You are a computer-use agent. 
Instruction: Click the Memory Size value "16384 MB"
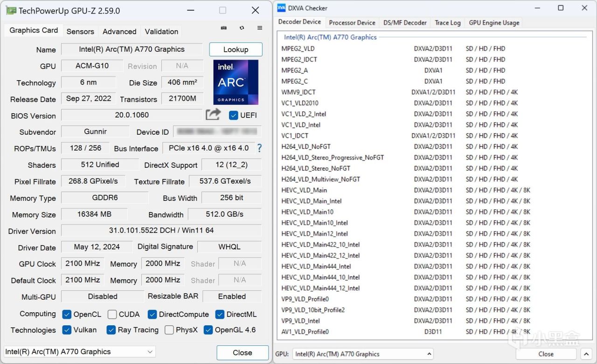[x=94, y=214]
